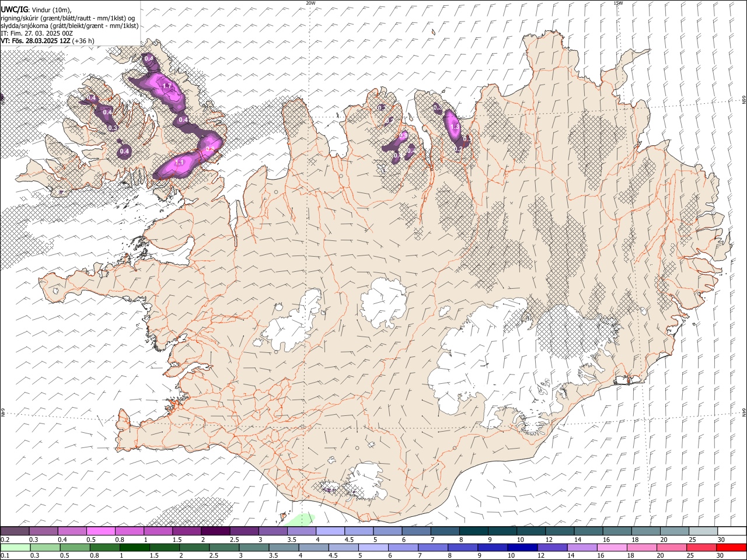This screenshot has height=560, width=747.
Task: Click the dull purple 0.2 swatch in upper legend row
Action: (x=15, y=531)
